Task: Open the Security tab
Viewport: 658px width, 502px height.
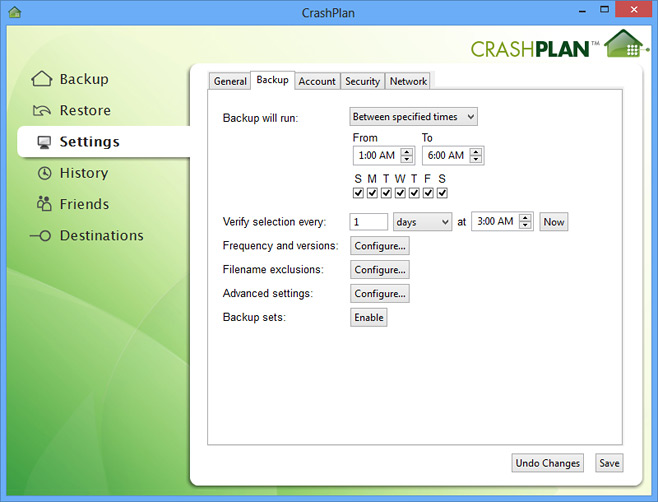Action: click(x=362, y=81)
